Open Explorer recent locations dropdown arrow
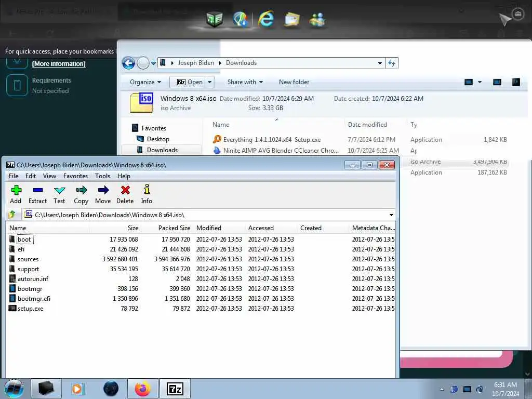 click(153, 63)
